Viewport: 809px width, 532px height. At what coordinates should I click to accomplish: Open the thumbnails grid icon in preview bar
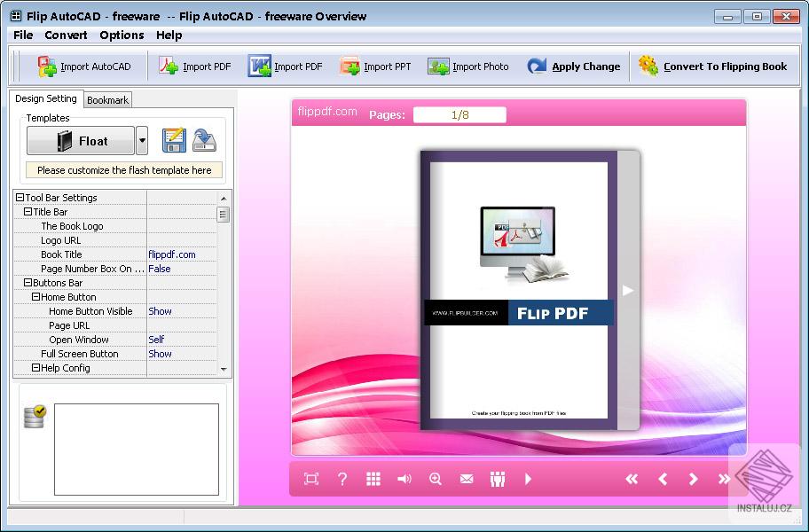click(373, 479)
